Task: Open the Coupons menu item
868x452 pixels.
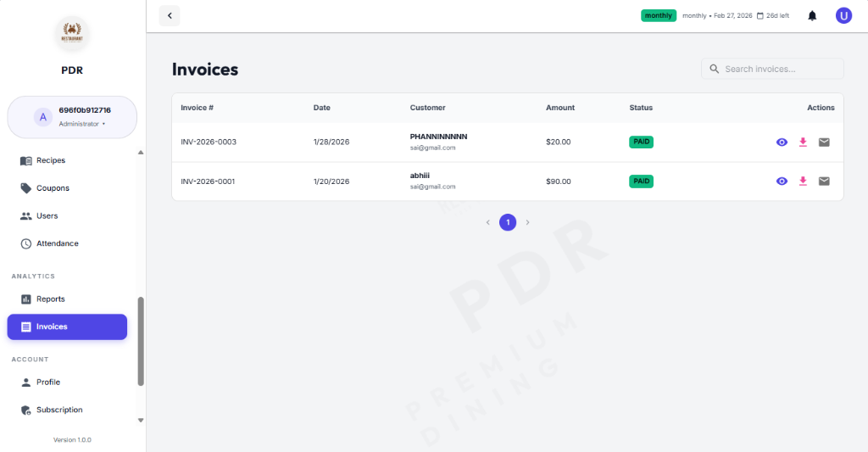Action: click(x=67, y=188)
